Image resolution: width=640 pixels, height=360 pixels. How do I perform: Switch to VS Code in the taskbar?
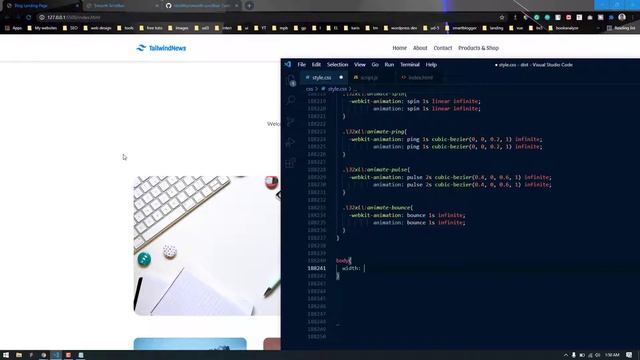(56, 355)
